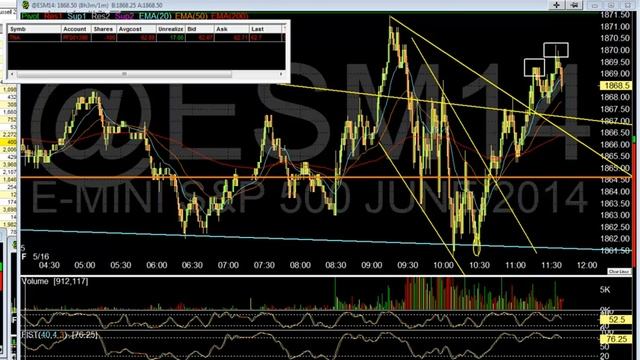Click the crosshair tool button

pos(556,5)
